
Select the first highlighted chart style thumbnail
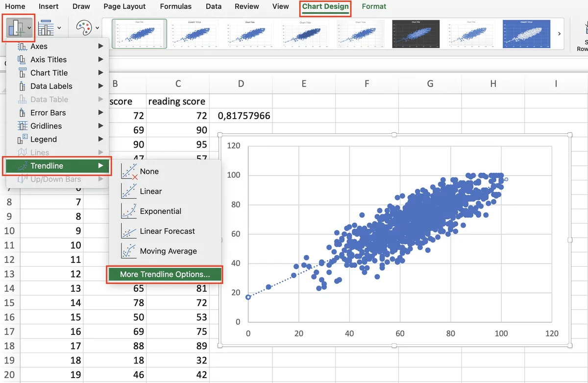pyautogui.click(x=139, y=34)
